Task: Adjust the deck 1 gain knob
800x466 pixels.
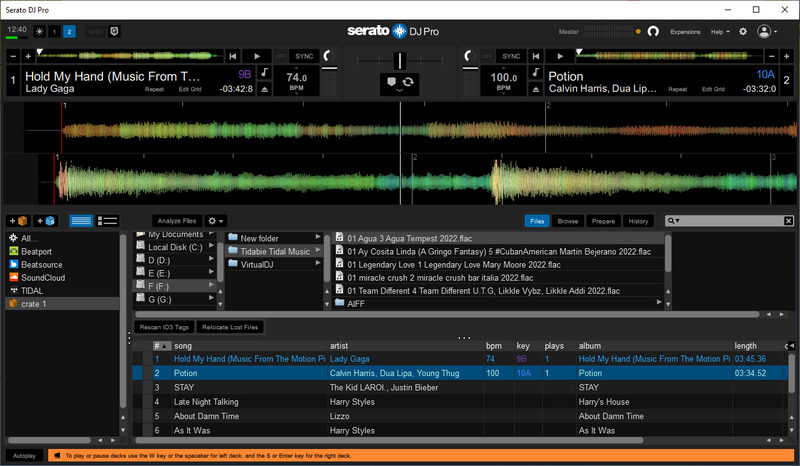Action: (x=328, y=56)
